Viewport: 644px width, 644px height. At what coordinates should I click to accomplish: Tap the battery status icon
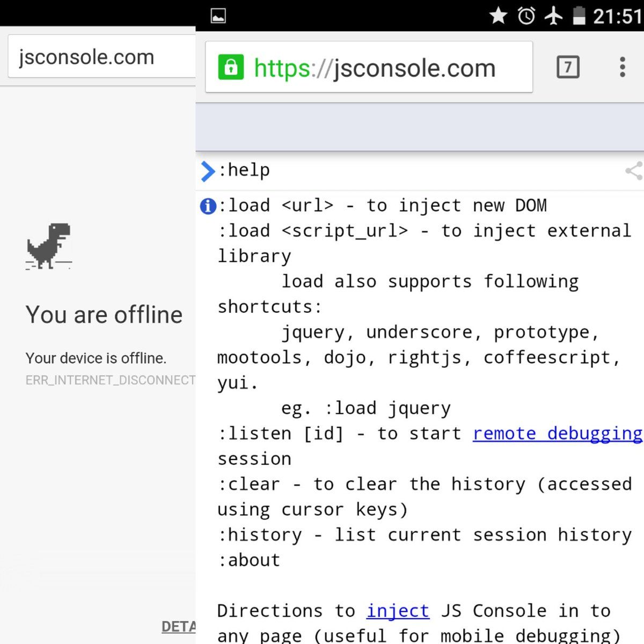579,16
